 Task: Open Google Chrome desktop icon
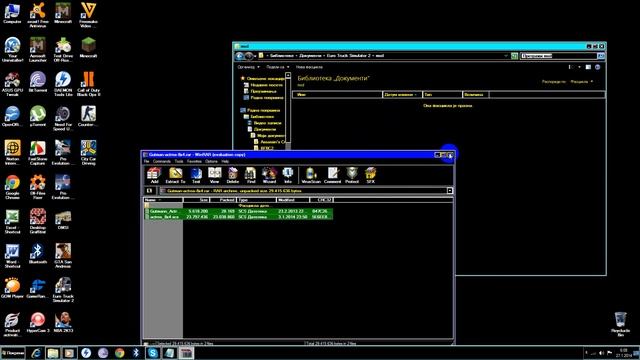click(12, 187)
